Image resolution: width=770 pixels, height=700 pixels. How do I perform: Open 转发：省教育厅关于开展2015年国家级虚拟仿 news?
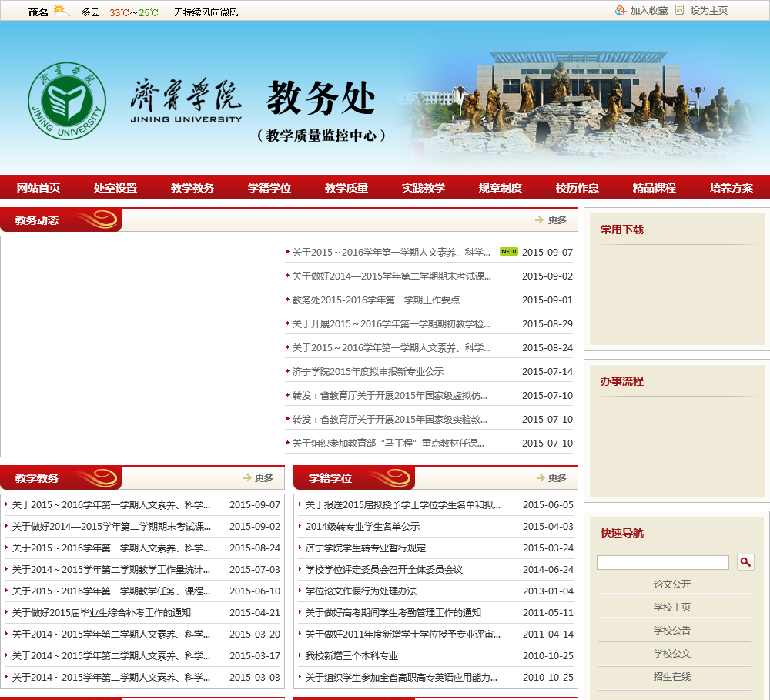click(390, 396)
